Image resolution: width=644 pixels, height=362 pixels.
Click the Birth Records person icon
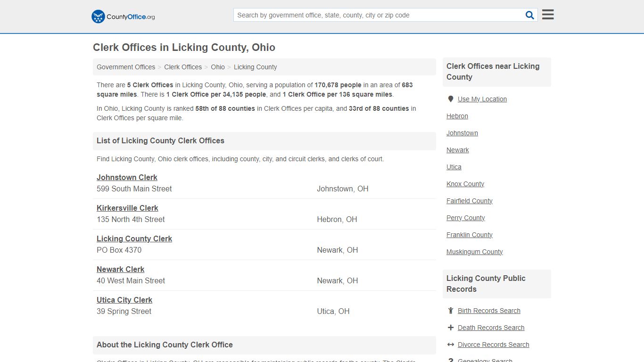[x=451, y=311]
